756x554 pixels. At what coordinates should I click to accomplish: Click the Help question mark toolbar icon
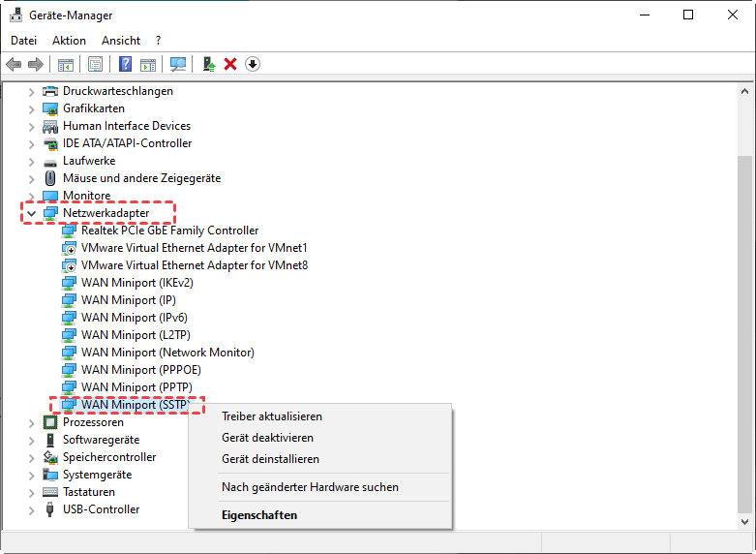click(126, 64)
